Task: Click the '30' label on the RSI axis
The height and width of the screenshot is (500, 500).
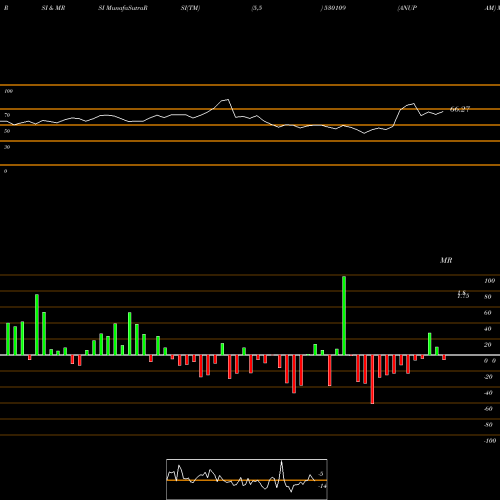Action: click(7, 147)
